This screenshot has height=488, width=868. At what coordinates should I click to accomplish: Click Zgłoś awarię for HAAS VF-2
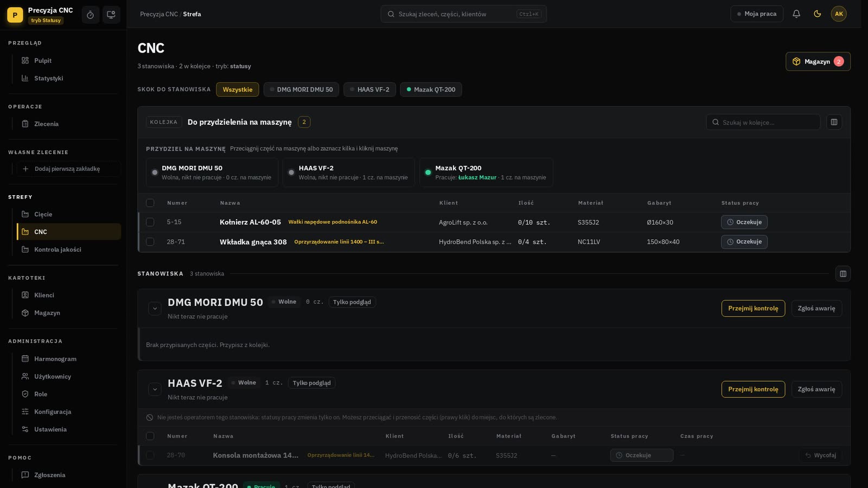(x=816, y=389)
